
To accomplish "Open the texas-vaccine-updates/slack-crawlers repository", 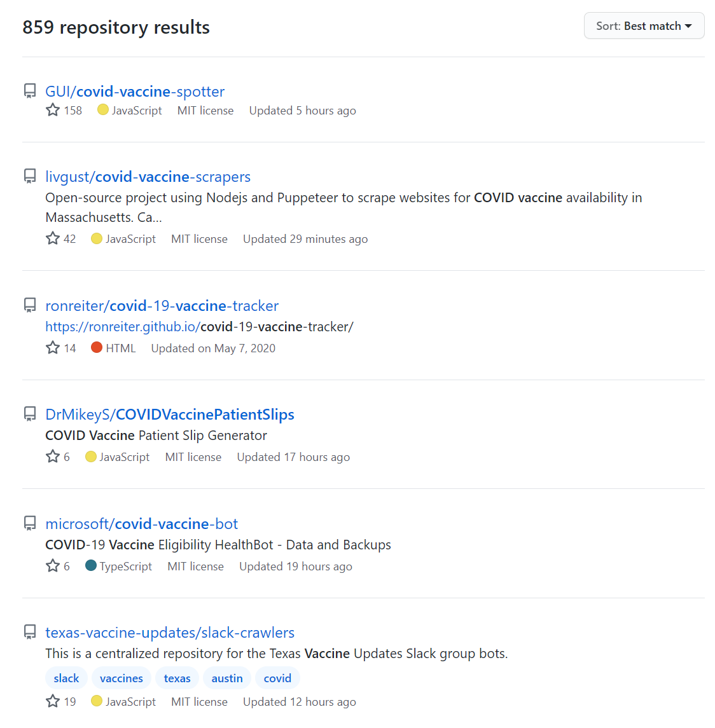I will coord(170,633).
